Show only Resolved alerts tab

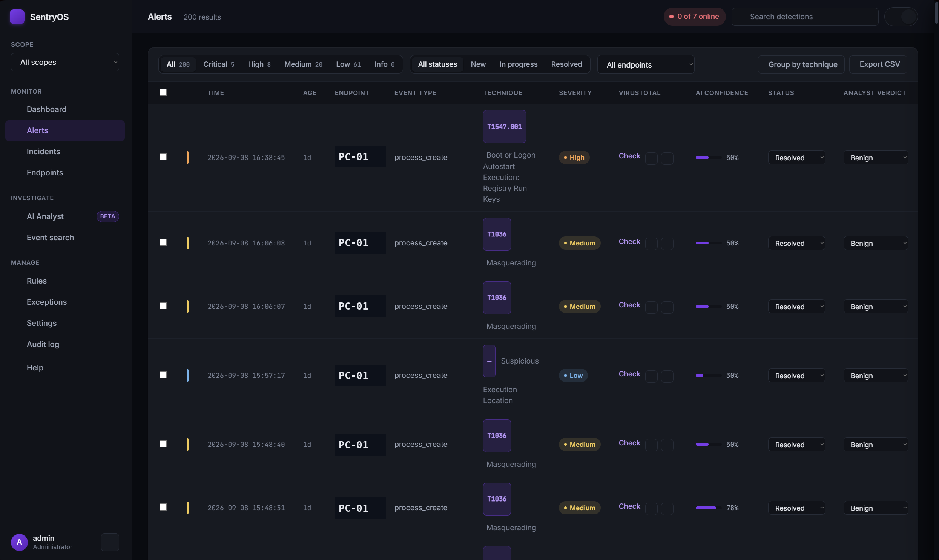(566, 64)
